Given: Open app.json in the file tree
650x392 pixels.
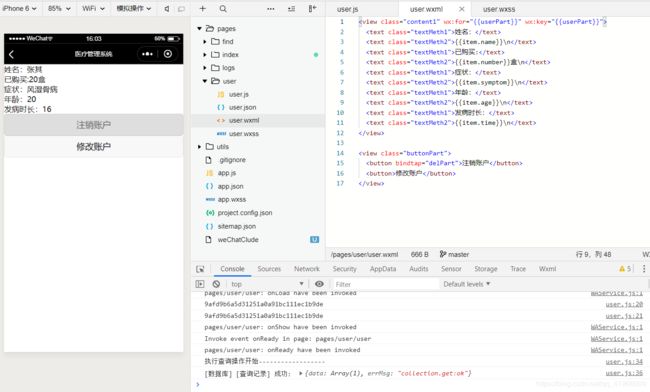Looking at the screenshot, I should 230,186.
